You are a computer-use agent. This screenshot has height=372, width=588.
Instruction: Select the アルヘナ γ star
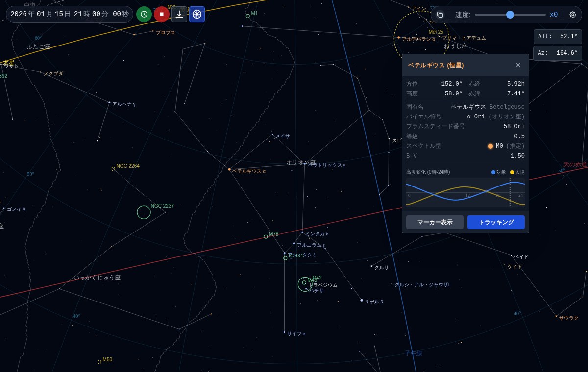tap(109, 102)
